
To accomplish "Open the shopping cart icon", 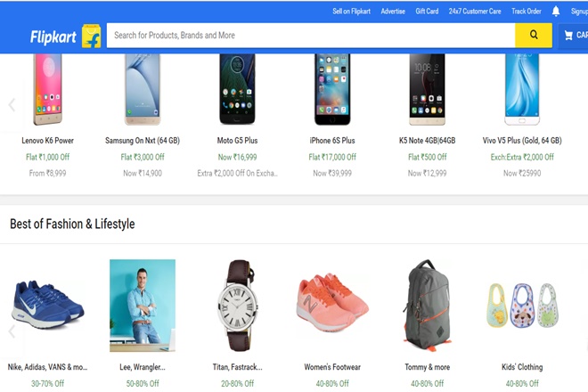I will pos(569,36).
